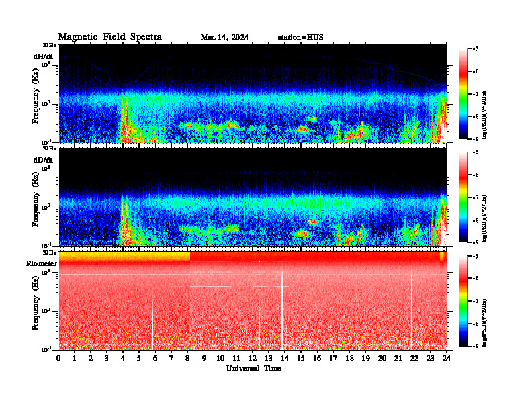Click hour tick label "7" on time axis
Viewport: 532px width, 411px height.
click(172, 358)
